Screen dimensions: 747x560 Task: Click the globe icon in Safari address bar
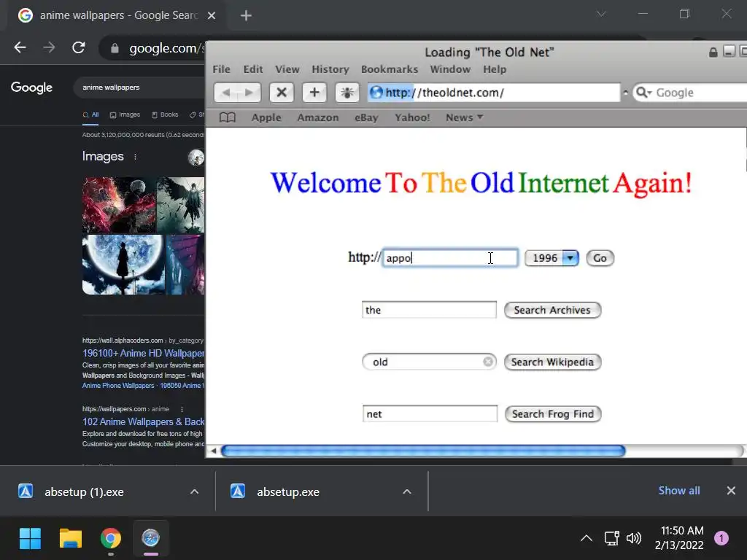tap(376, 92)
